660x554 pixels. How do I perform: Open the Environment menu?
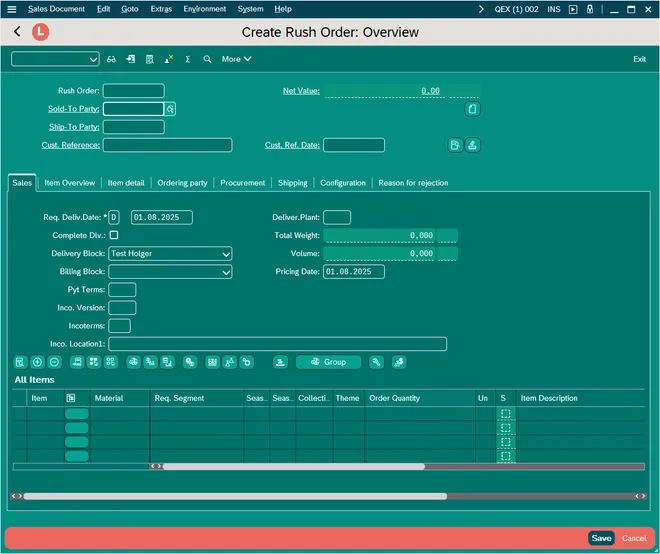[205, 9]
